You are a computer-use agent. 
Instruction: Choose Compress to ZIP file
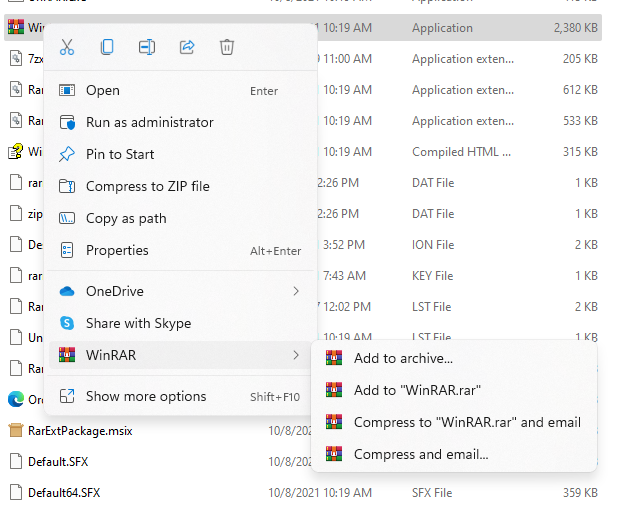(x=181, y=186)
